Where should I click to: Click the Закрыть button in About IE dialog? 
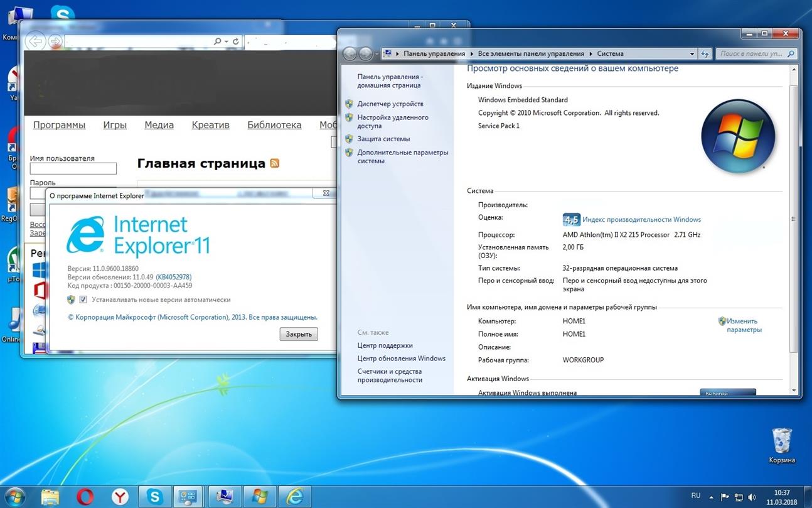point(299,334)
